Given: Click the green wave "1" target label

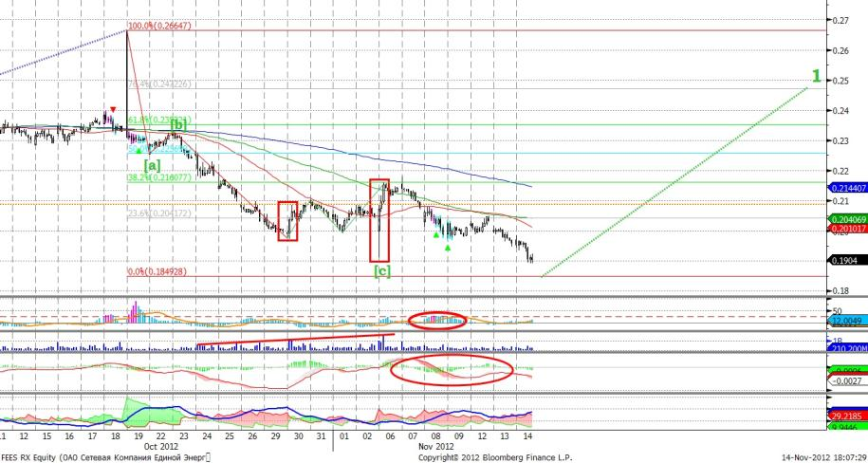Looking at the screenshot, I should 814,75.
